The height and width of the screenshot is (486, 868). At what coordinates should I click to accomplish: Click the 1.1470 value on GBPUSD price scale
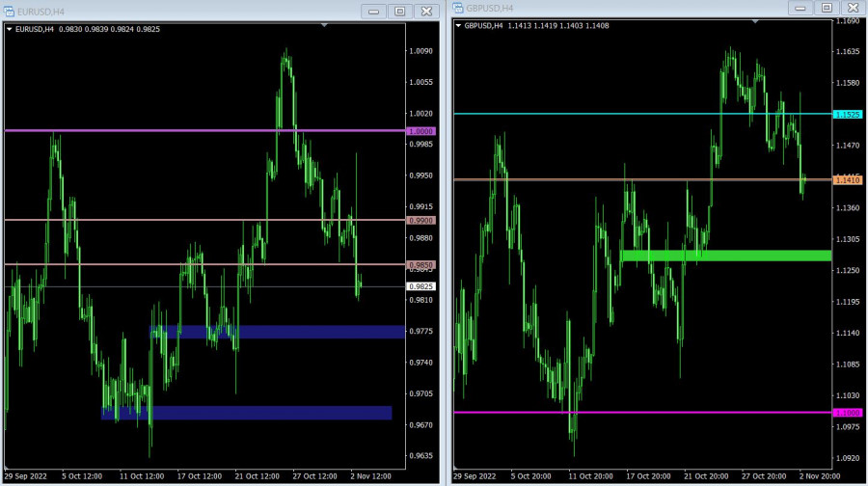pyautogui.click(x=848, y=146)
